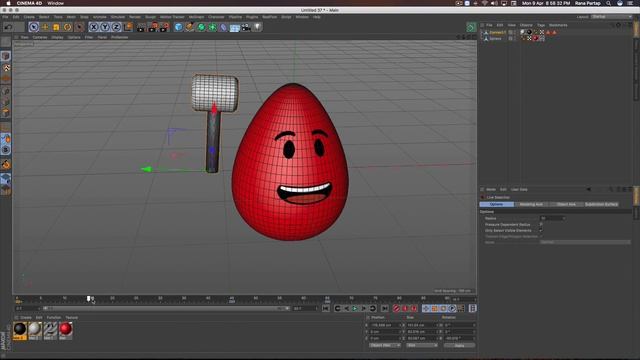Open Bookmarks menu in Object Manager
The image size is (640, 360).
tap(558, 25)
